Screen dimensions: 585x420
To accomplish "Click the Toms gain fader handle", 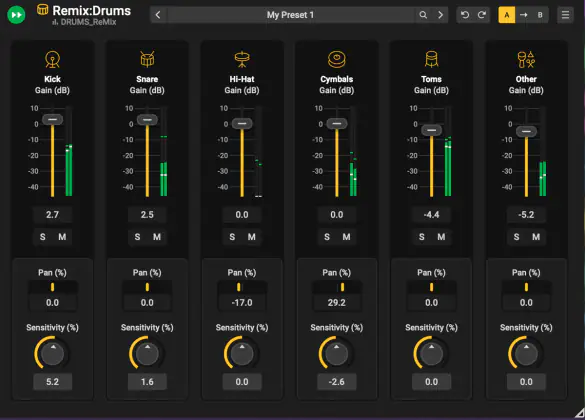I will pyautogui.click(x=432, y=130).
